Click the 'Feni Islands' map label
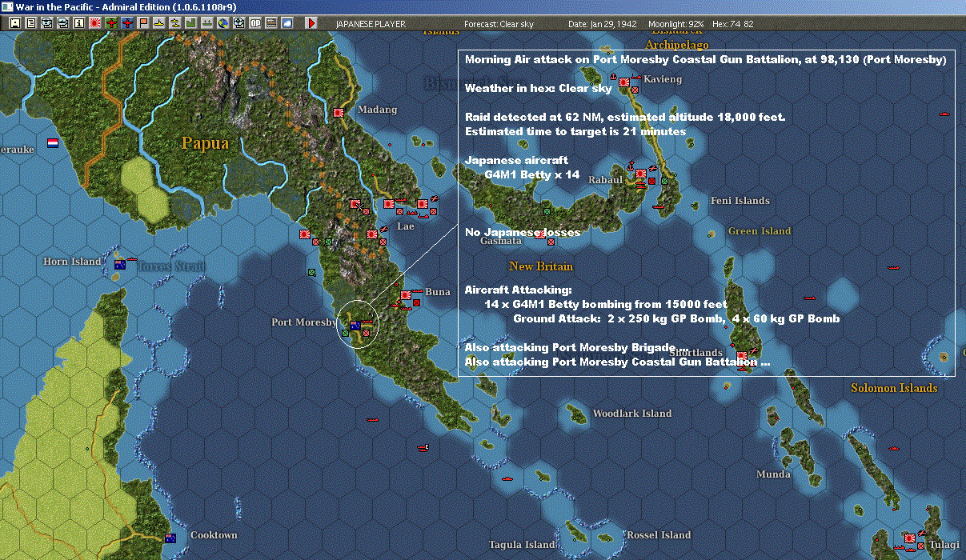Screen dimensions: 966x560 coord(740,201)
